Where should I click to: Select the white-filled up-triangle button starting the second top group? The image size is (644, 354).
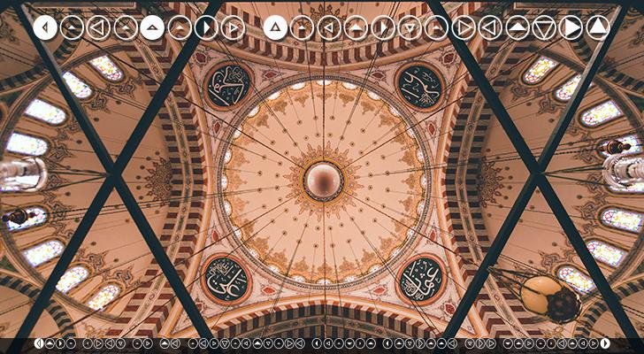click(275, 27)
